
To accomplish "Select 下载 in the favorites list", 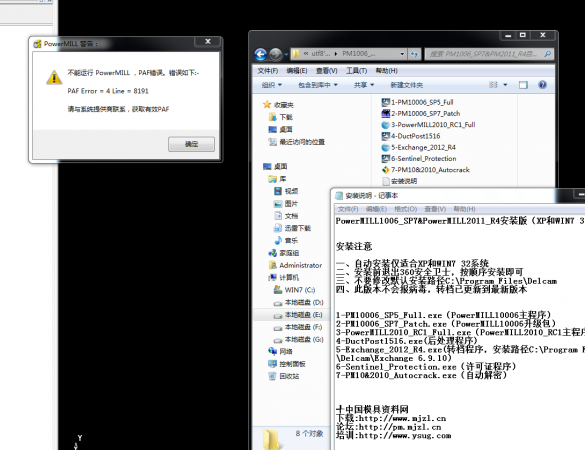I will click(x=281, y=117).
